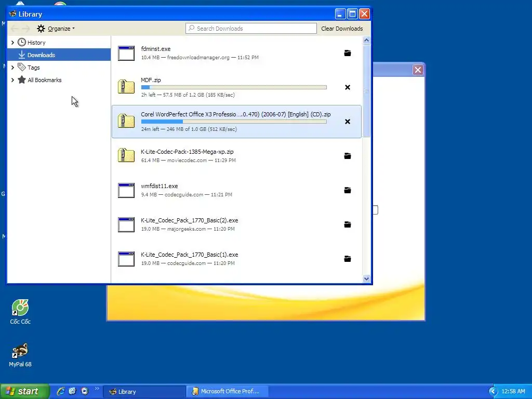The image size is (532, 399).
Task: Open MyPal 68 desktop shortcut
Action: [x=20, y=355]
